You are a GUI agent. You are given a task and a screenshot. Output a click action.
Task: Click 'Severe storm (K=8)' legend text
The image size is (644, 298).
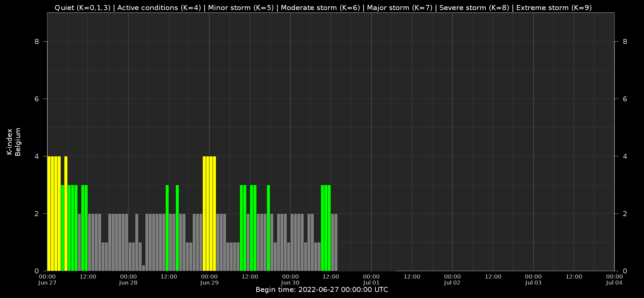(474, 8)
